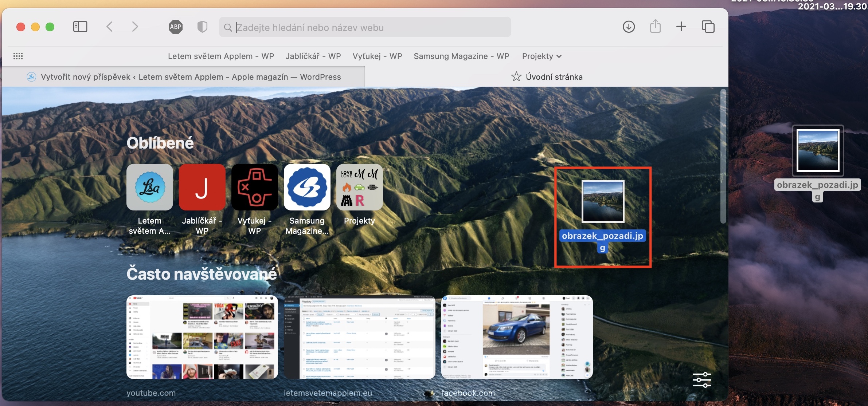Show favorites grid icon in bookmarks bar
The image size is (868, 406).
[18, 56]
